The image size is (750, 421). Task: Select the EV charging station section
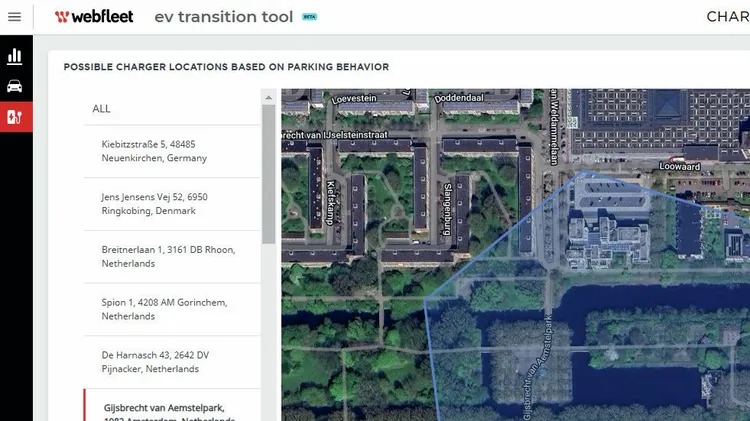(16, 117)
